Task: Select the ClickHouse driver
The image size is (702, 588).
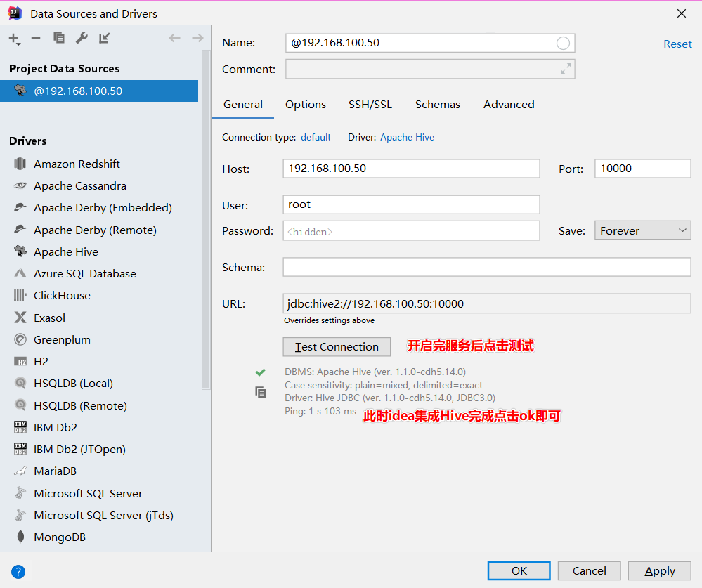Action: (62, 295)
